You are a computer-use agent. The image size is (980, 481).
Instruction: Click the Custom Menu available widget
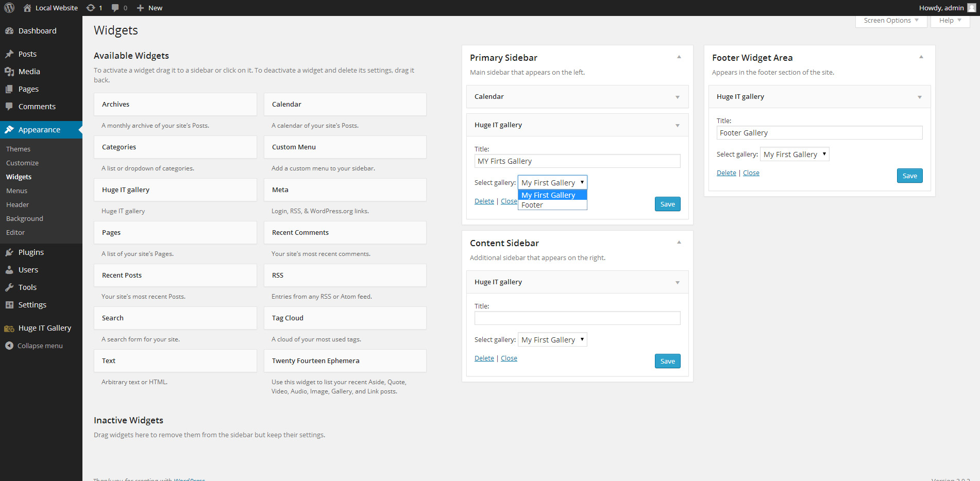coord(345,147)
